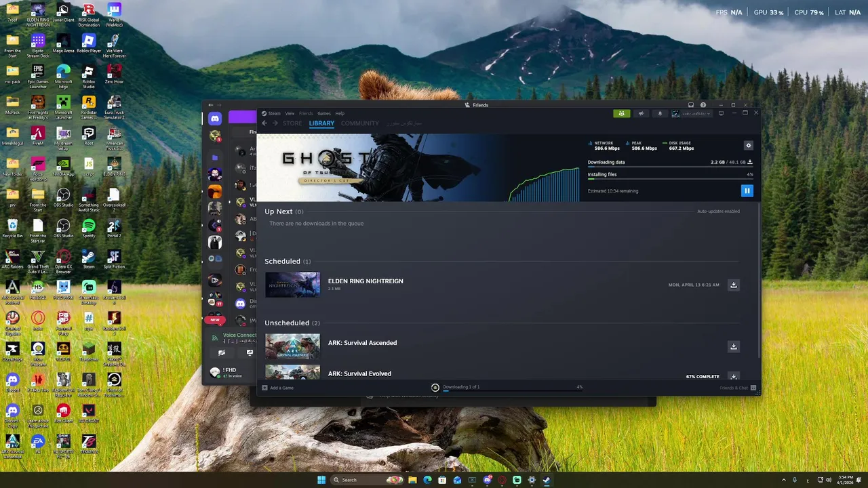Click the Auto-updates enabled label
This screenshot has height=488, width=868.
click(x=719, y=211)
